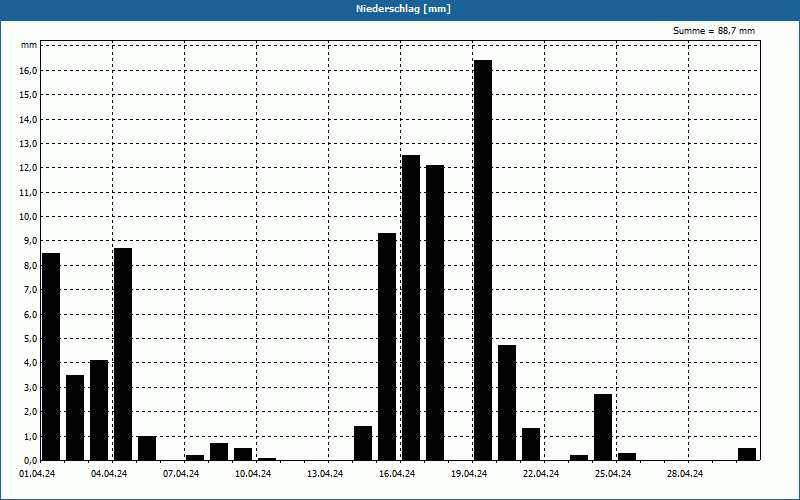The height and width of the screenshot is (500, 800).
Task: Click the x-axis date "07.04.24"
Action: pyautogui.click(x=181, y=474)
